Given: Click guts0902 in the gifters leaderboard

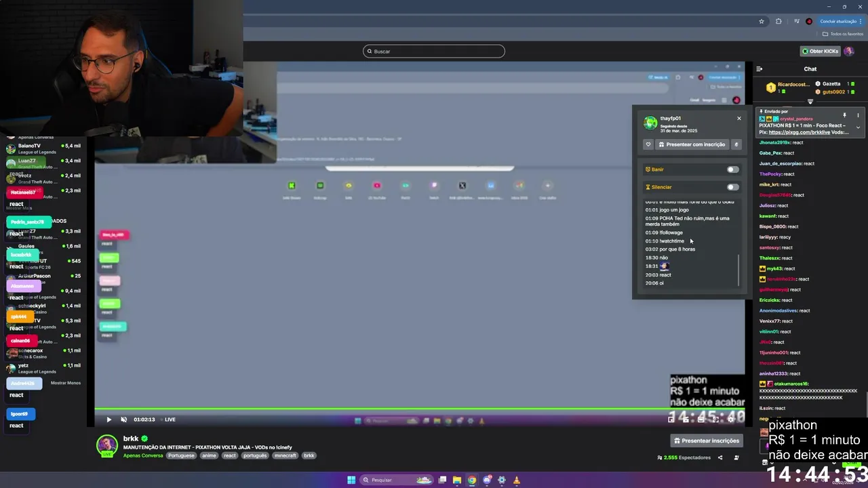Looking at the screenshot, I should pos(833,91).
